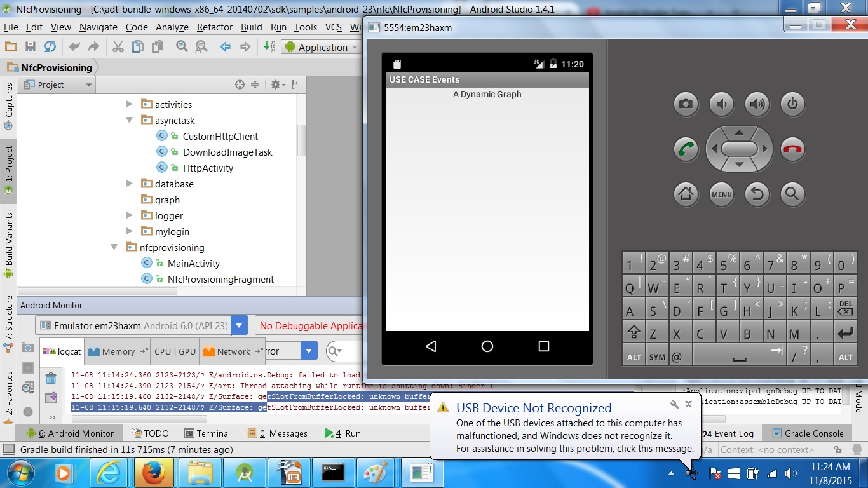868x488 pixels.
Task: Hide the Project tool window
Action: (296, 85)
